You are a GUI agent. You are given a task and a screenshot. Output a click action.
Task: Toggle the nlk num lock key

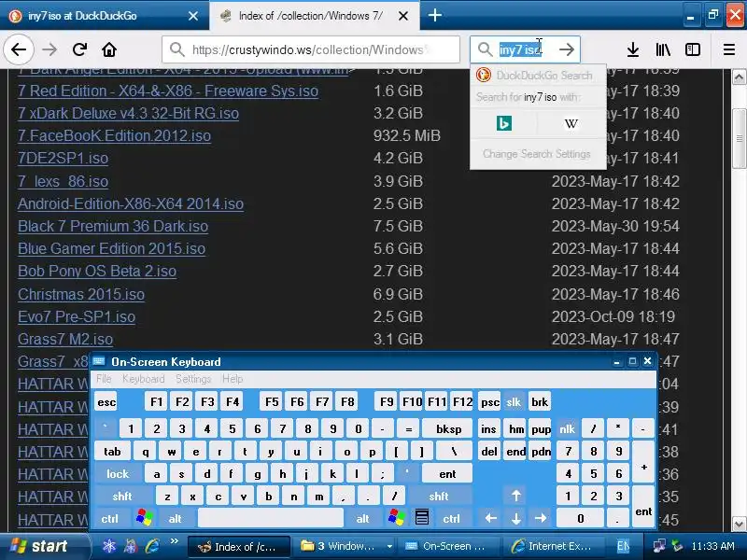568,429
